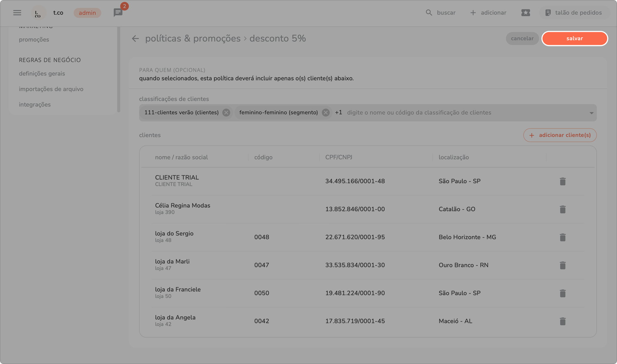This screenshot has height=364, width=617.
Task: Open the hamburger menu
Action: point(17,13)
